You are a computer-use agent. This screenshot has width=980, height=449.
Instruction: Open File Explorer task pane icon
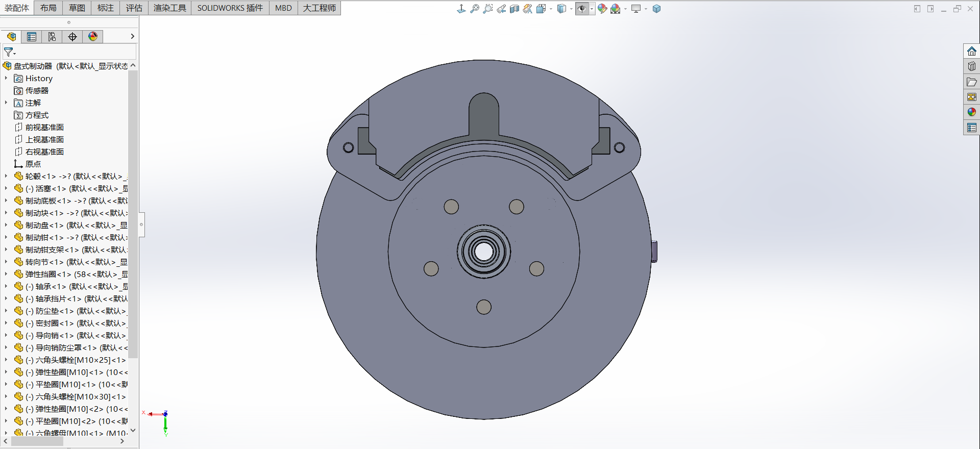click(x=972, y=82)
